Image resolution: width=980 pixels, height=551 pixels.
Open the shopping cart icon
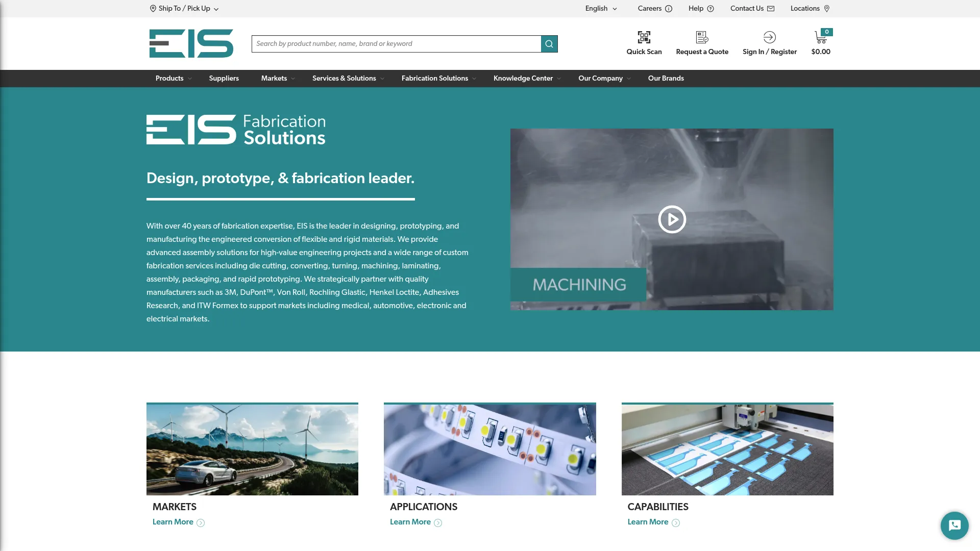point(820,38)
